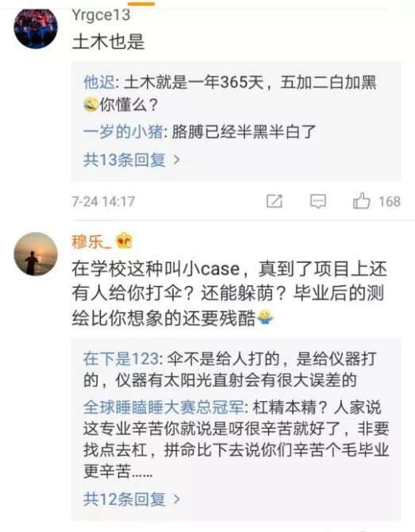Open replier 他迟's profile
Image resolution: width=415 pixels, height=532 pixels.
point(99,82)
